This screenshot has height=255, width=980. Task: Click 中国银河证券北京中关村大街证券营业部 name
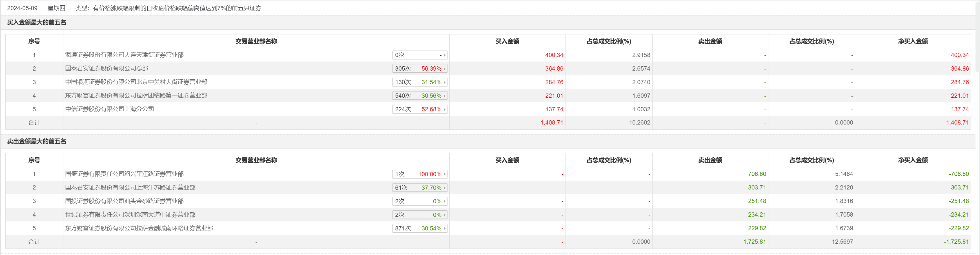(x=136, y=82)
